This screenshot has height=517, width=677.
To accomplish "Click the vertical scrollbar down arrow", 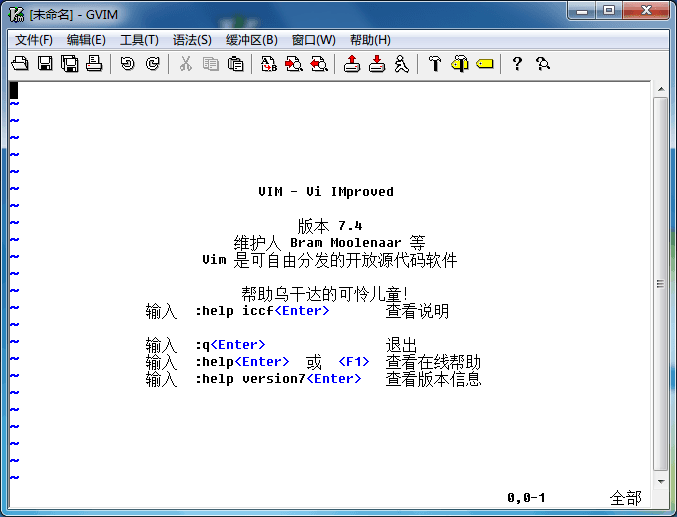I will click(x=660, y=480).
